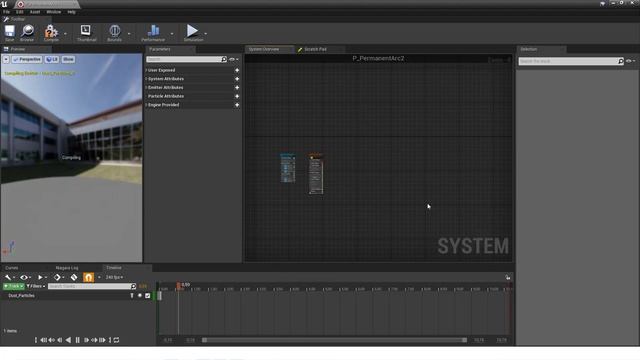
Task: Click the Search Tracks field
Action: (92, 287)
